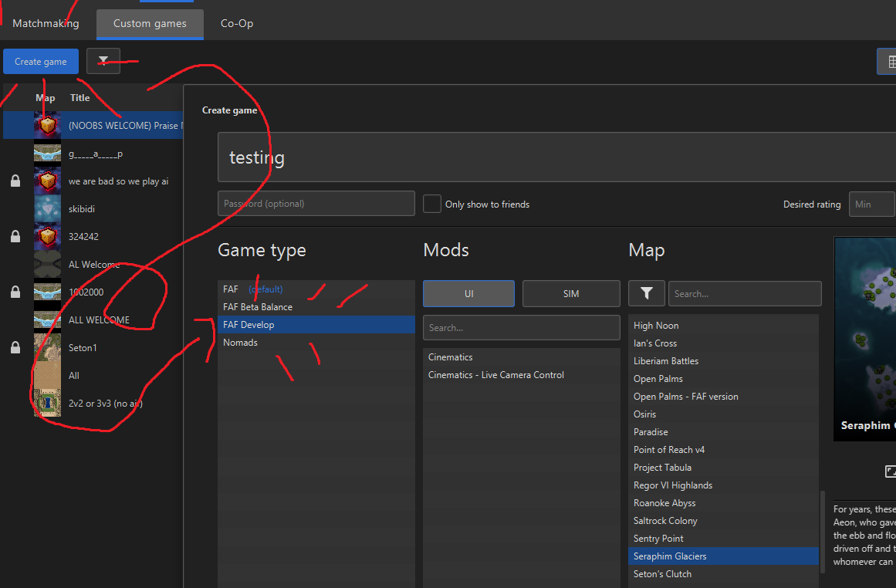Select the Saltrock Colony map
Image resolution: width=896 pixels, height=588 pixels.
(x=723, y=521)
